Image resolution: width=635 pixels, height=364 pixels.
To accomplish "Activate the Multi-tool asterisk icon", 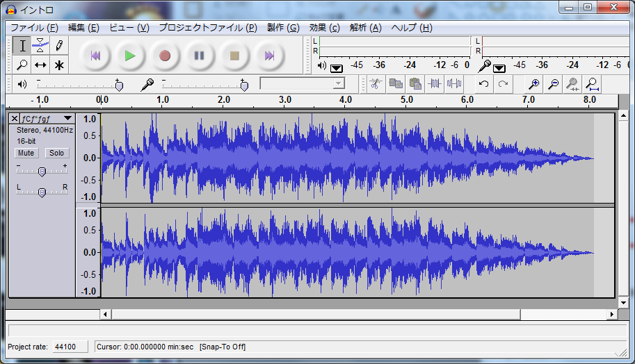I will click(x=59, y=65).
